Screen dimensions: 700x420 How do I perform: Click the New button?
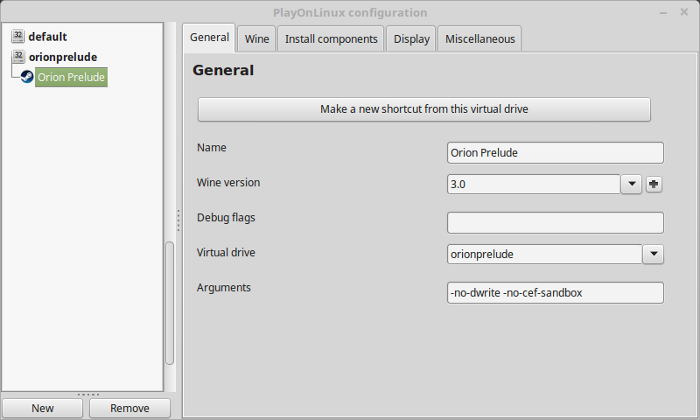[x=42, y=408]
